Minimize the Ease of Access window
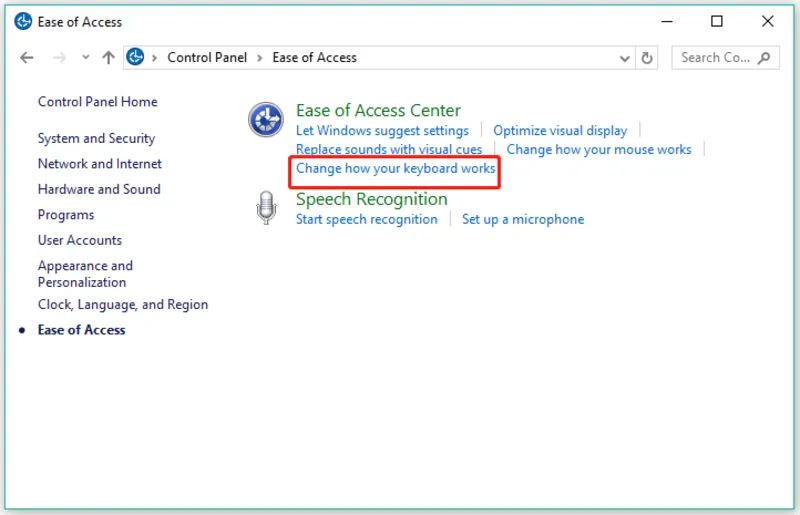800x515 pixels. tap(667, 21)
